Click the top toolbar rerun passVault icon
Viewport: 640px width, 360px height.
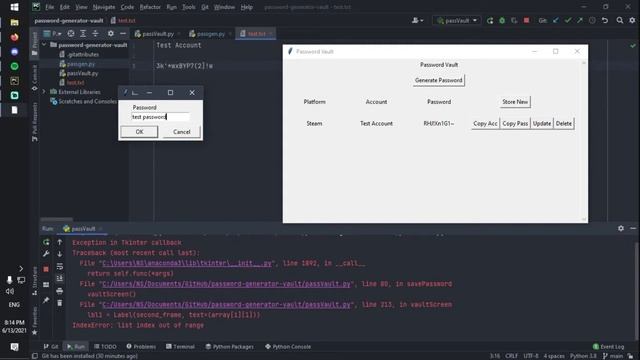click(490, 20)
